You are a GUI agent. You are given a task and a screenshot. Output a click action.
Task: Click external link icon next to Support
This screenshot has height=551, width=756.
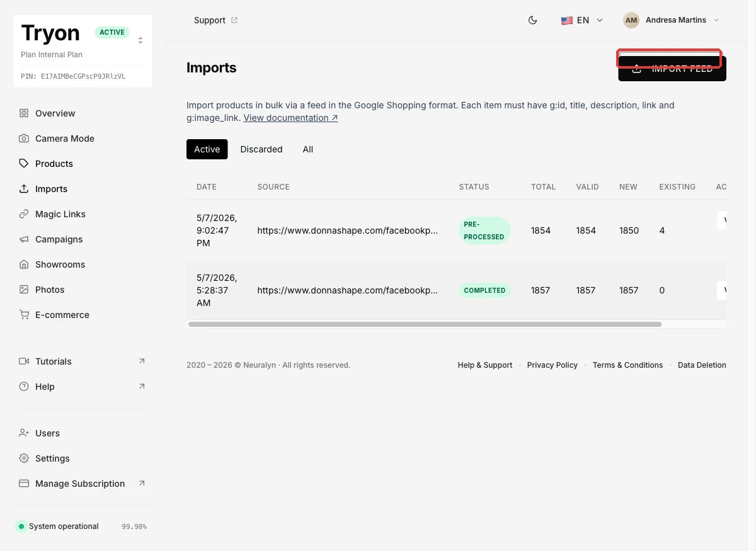[x=234, y=20]
